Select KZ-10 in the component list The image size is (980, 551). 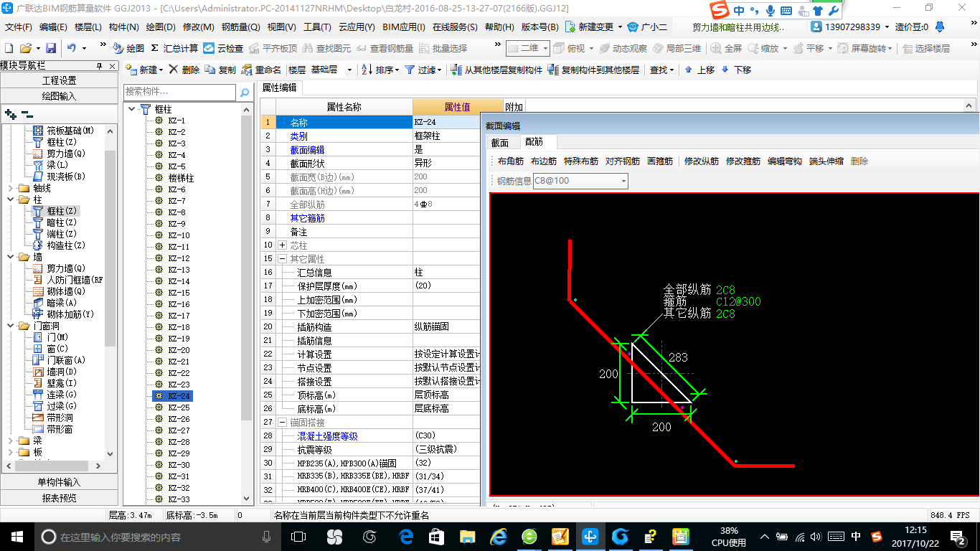(179, 235)
